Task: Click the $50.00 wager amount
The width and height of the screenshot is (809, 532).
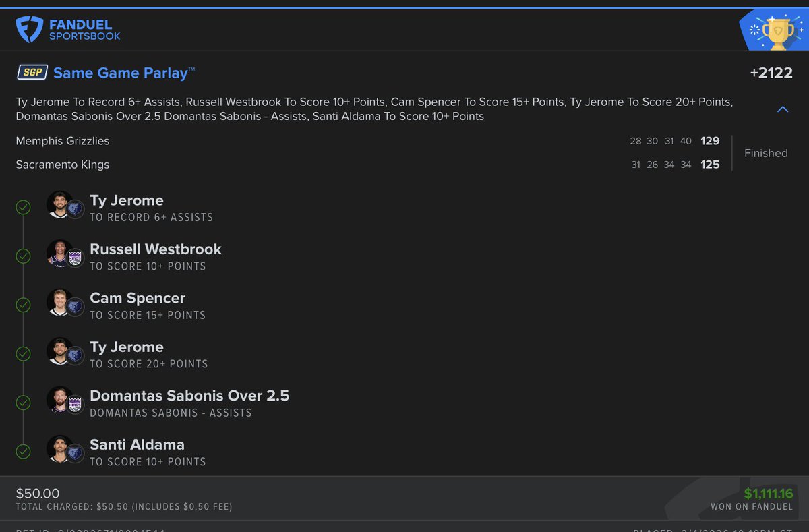Action: pos(38,494)
